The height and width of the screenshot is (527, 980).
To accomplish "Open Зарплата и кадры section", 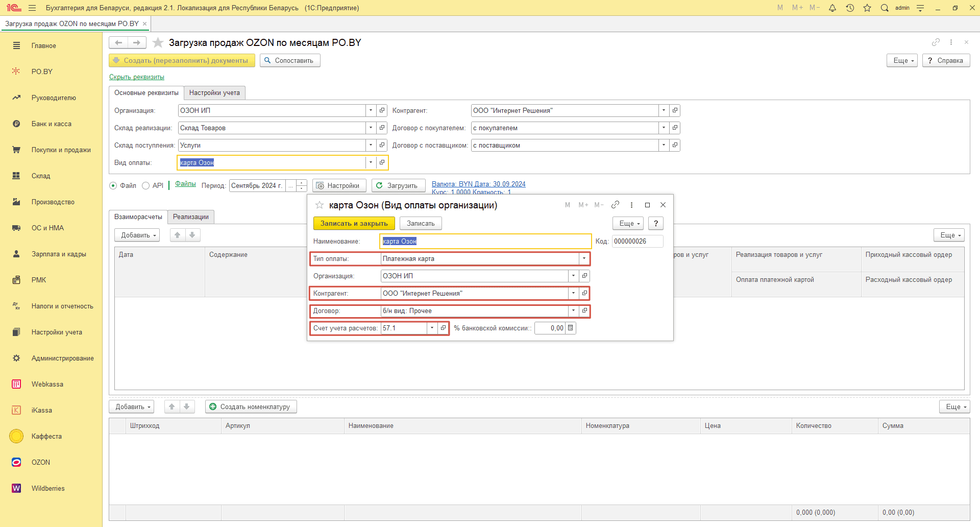I will click(x=59, y=254).
